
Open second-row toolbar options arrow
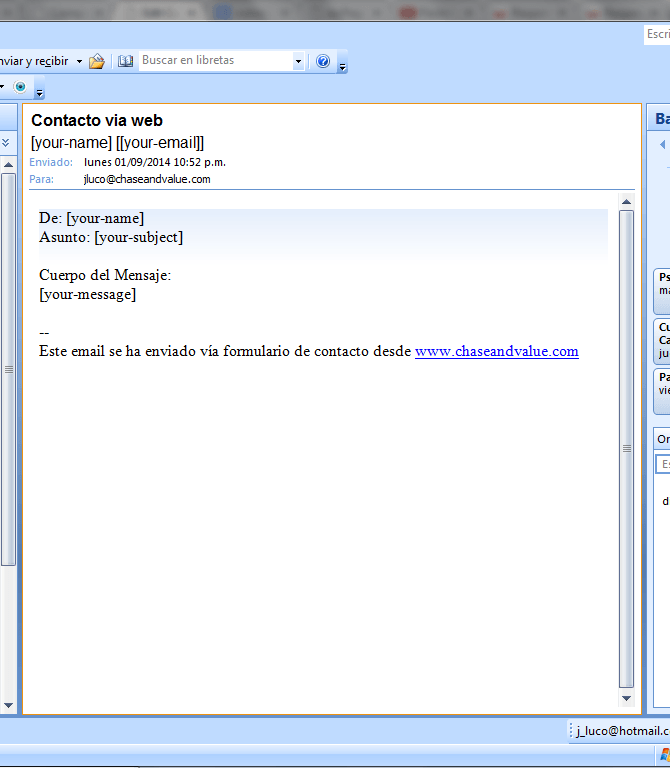coord(40,90)
